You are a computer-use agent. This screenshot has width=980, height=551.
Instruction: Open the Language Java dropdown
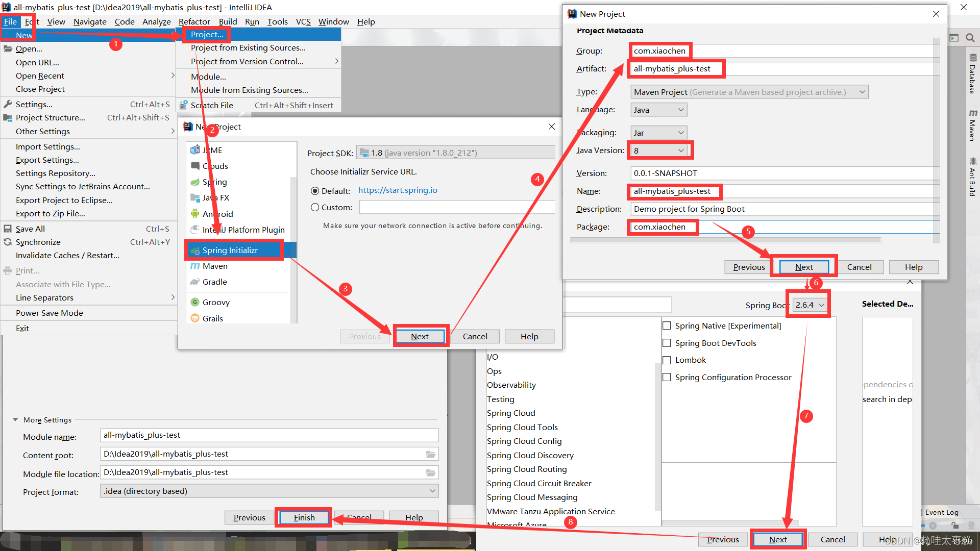click(x=659, y=110)
